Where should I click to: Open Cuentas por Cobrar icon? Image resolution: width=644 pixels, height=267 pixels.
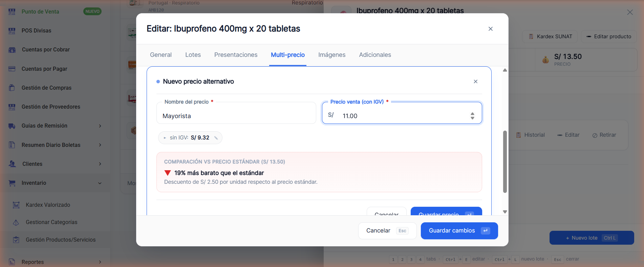click(x=12, y=50)
